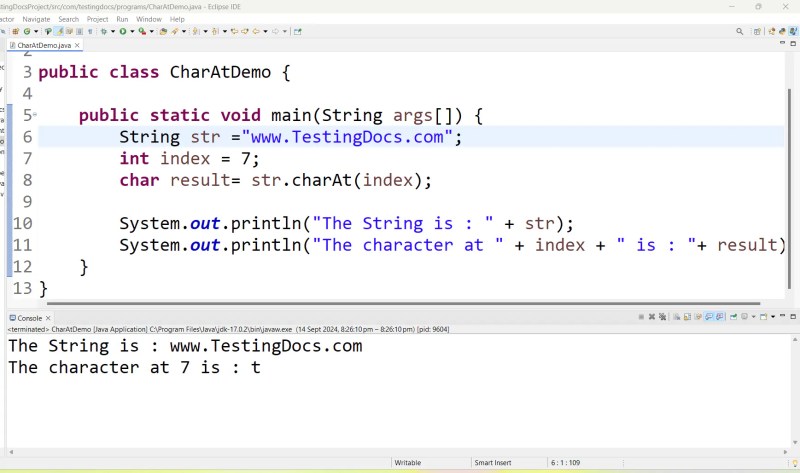The width and height of the screenshot is (800, 473).
Task: Click the New Java Package toolbar icon
Action: (15, 32)
